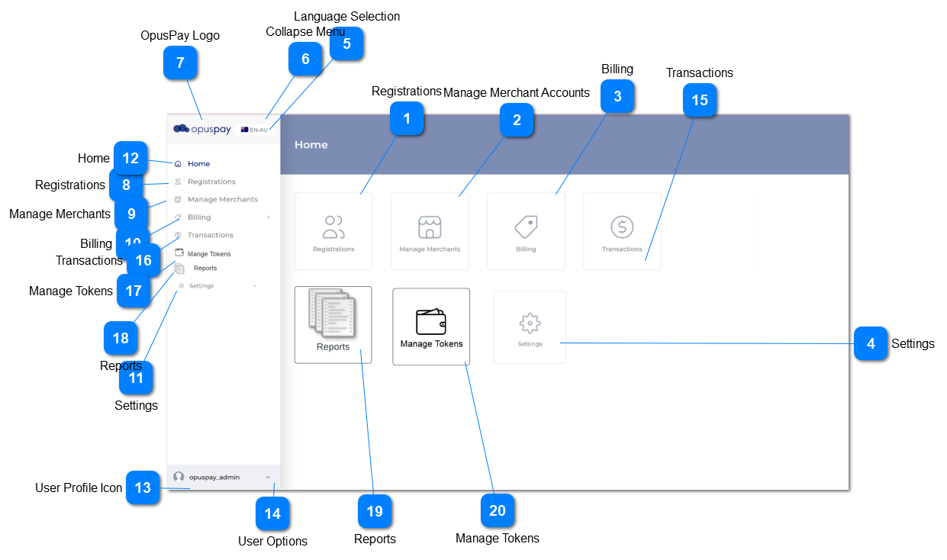Select Registrations in the sidebar menu

(x=211, y=182)
